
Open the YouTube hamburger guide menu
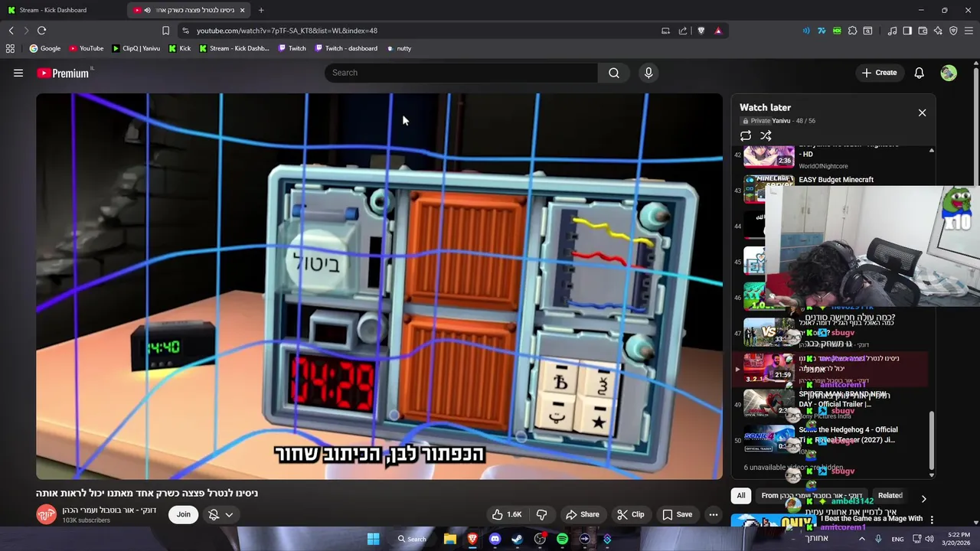18,73
